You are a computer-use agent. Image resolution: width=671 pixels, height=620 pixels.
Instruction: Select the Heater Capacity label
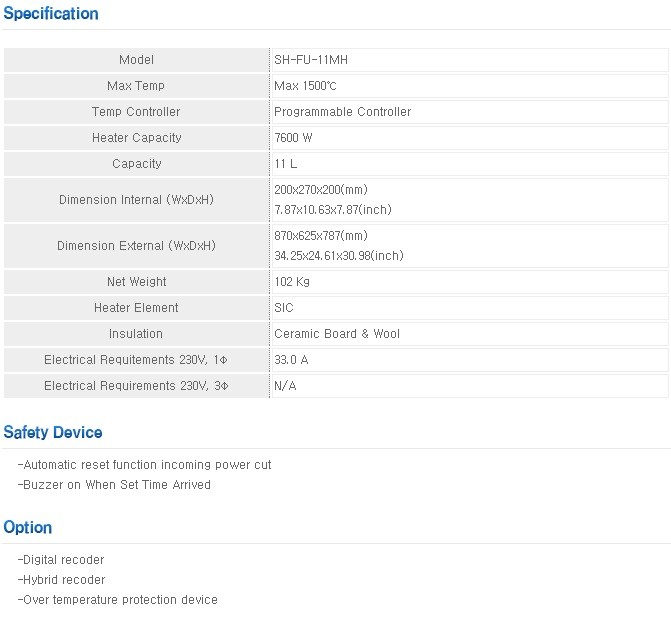[136, 138]
